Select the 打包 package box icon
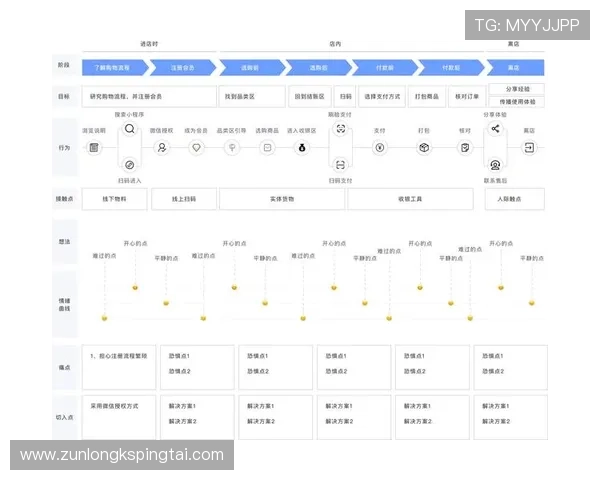 (424, 147)
